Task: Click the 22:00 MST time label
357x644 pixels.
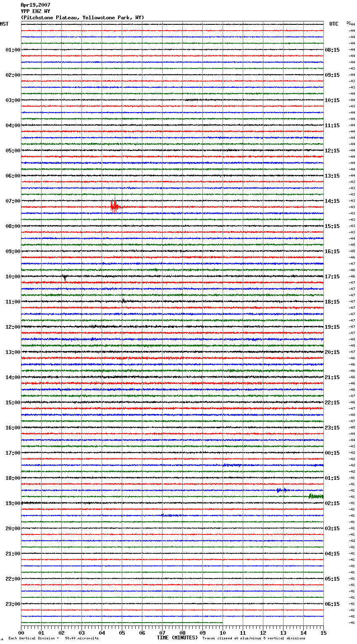Action: point(13,579)
